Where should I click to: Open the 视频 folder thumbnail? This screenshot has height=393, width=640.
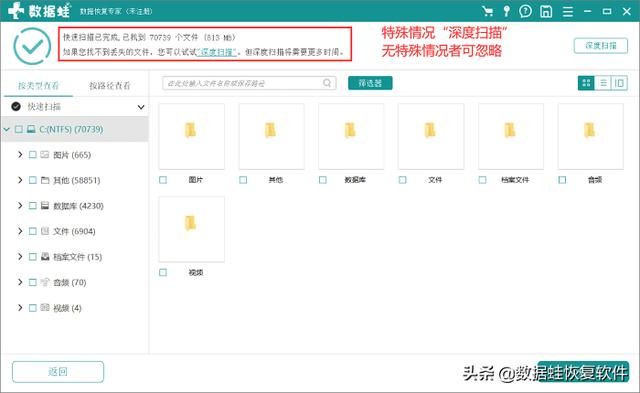pyautogui.click(x=191, y=229)
